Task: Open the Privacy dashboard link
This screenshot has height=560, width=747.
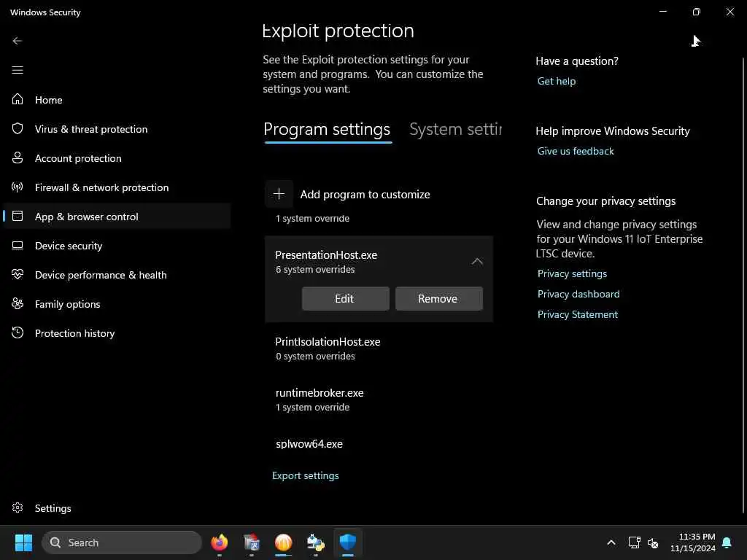Action: pyautogui.click(x=578, y=294)
